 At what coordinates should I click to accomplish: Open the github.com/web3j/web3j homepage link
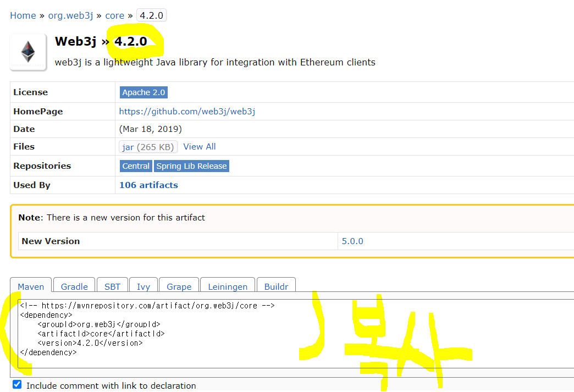coord(187,111)
